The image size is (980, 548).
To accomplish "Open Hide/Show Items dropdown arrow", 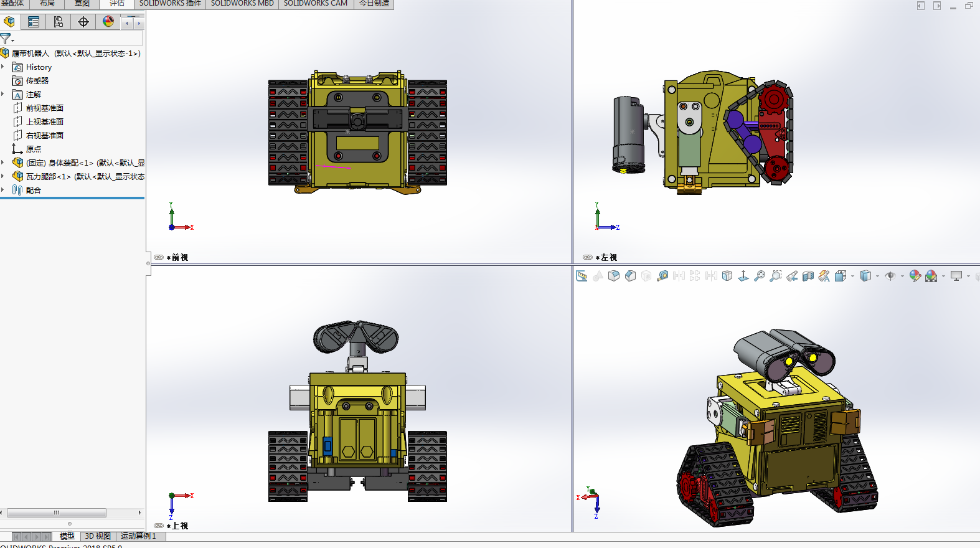I will point(902,276).
